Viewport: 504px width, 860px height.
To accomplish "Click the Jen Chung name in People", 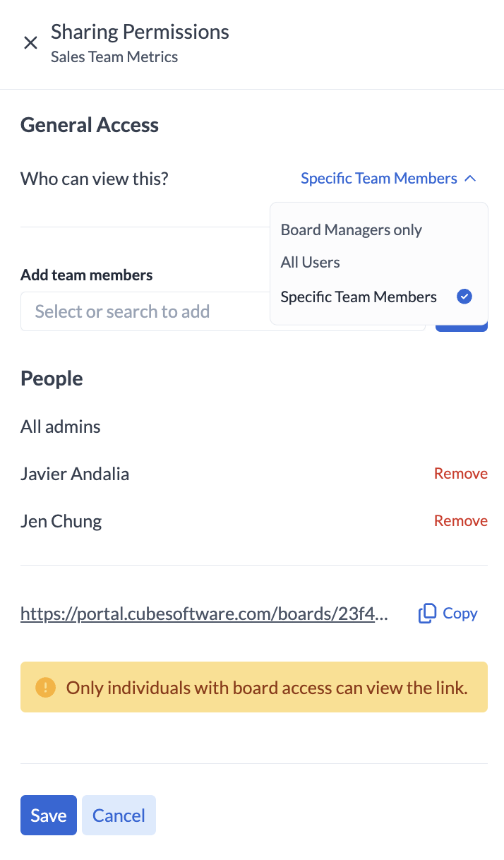I will tap(61, 521).
